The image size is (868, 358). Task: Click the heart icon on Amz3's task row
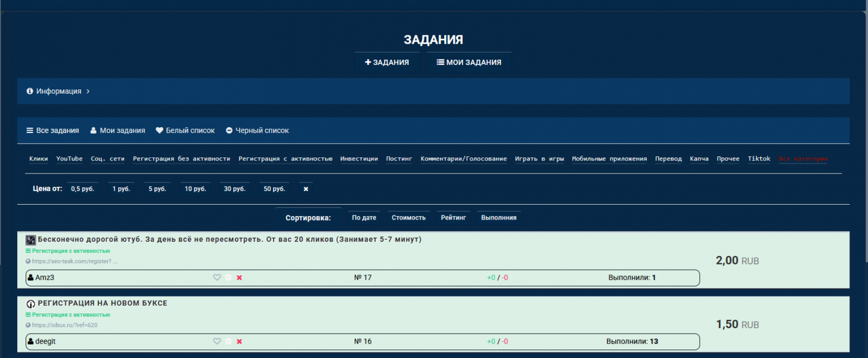[x=216, y=277]
